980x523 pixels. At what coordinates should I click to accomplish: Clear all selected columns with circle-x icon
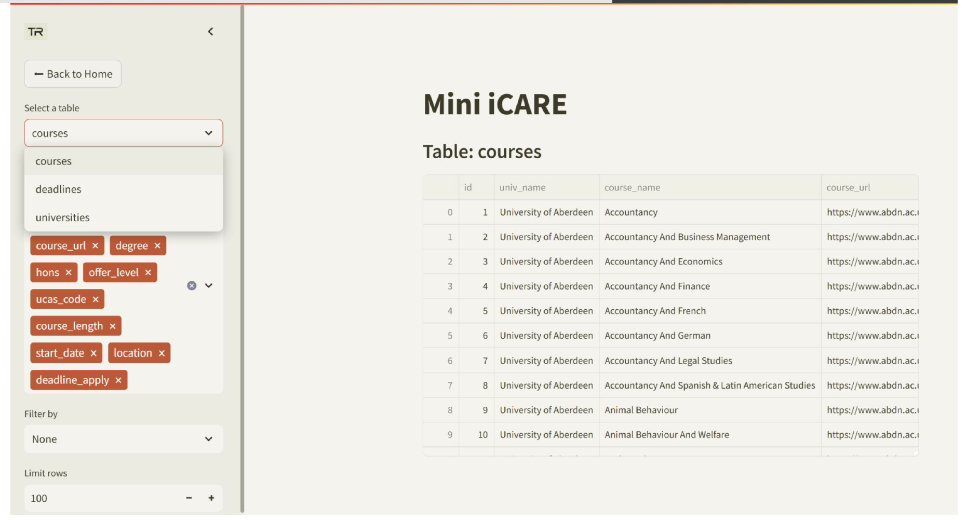pos(192,286)
